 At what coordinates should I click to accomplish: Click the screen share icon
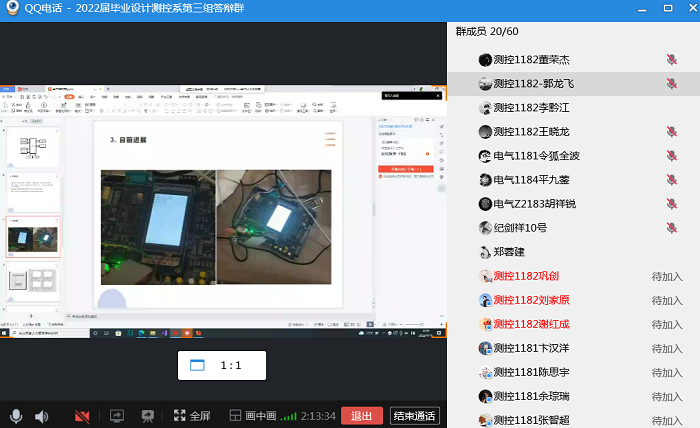pos(116,416)
